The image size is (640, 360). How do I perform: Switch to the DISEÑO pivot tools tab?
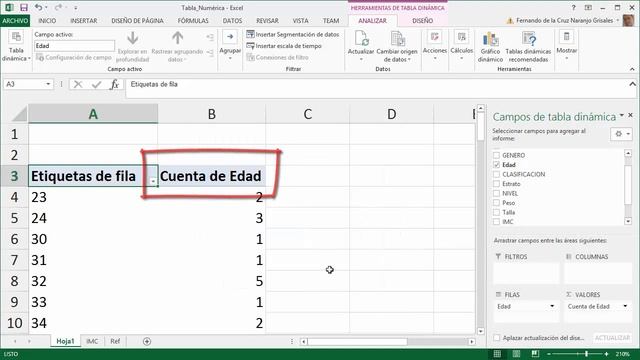point(422,20)
